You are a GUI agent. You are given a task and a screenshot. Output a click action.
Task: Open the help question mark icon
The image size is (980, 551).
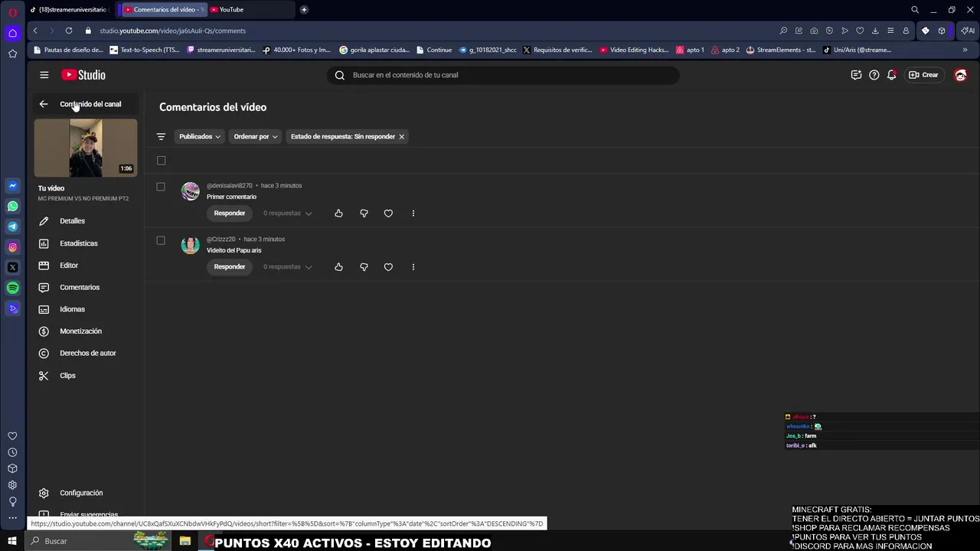(874, 75)
